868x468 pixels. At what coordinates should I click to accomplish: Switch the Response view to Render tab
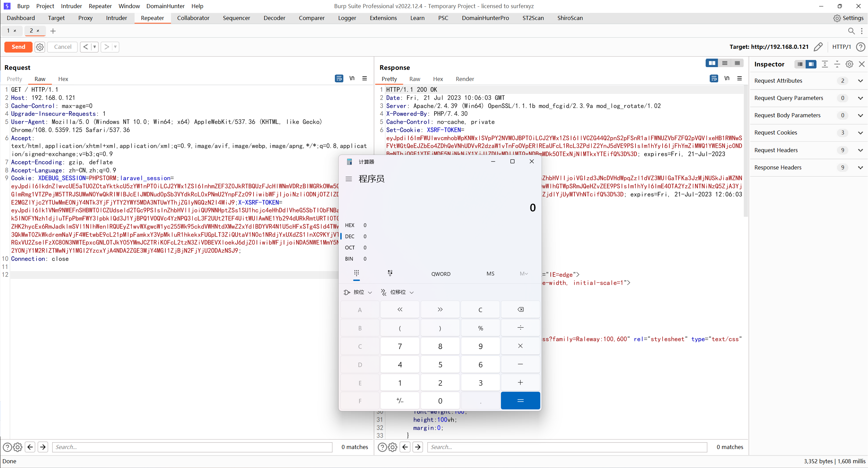click(x=465, y=79)
